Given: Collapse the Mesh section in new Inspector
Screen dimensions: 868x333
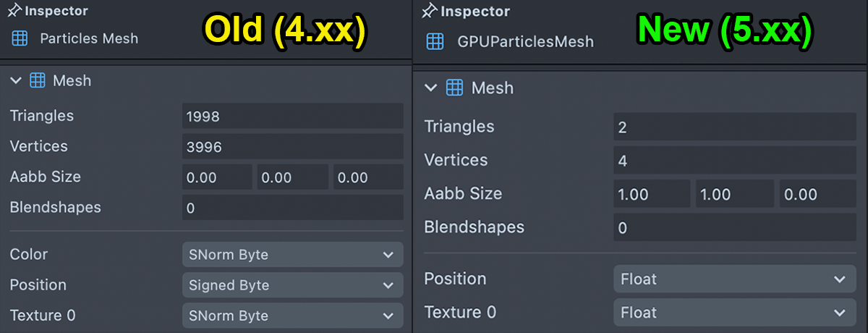Looking at the screenshot, I should coord(431,88).
